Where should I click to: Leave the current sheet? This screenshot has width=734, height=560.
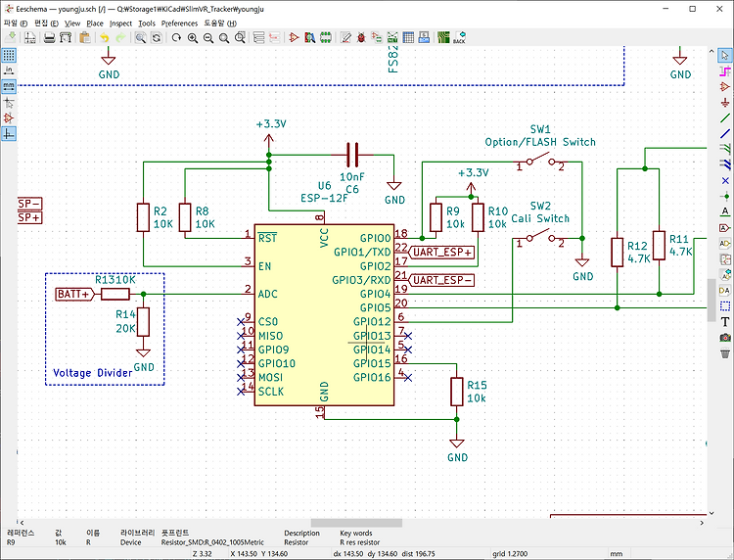275,37
